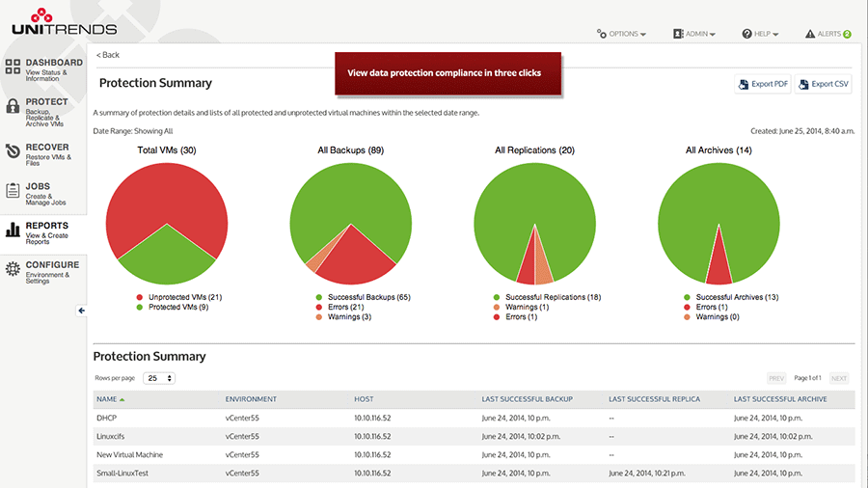Click the Export CSV file icon

tap(803, 84)
